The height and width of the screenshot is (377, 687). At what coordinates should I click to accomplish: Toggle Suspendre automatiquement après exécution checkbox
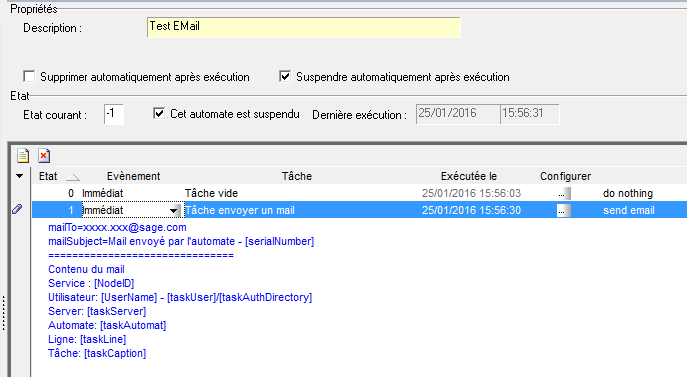click(x=285, y=76)
